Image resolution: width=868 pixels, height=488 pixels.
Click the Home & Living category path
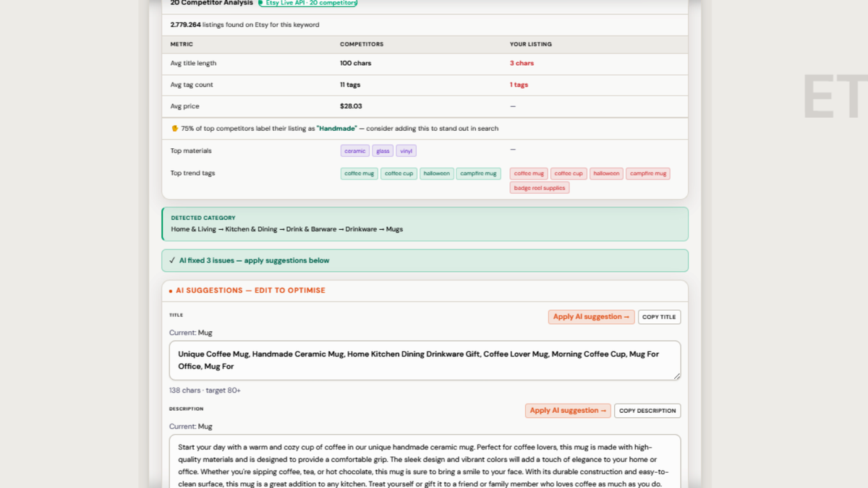[287, 229]
